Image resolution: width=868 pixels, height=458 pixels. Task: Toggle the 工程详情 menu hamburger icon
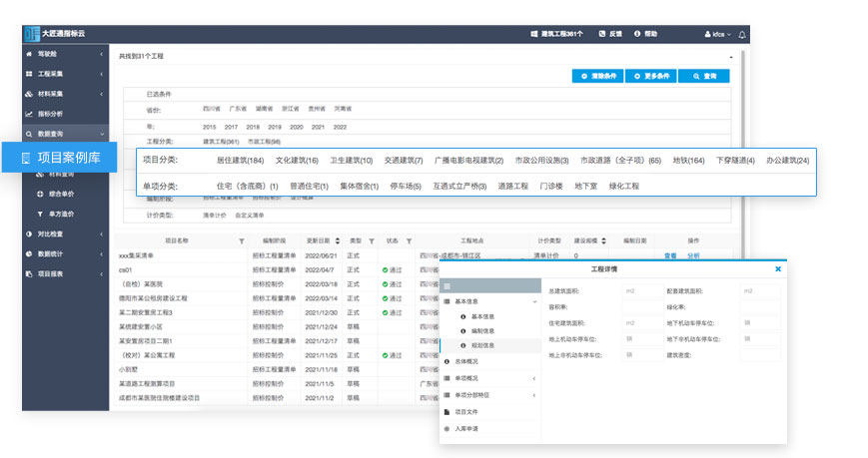[x=447, y=286]
